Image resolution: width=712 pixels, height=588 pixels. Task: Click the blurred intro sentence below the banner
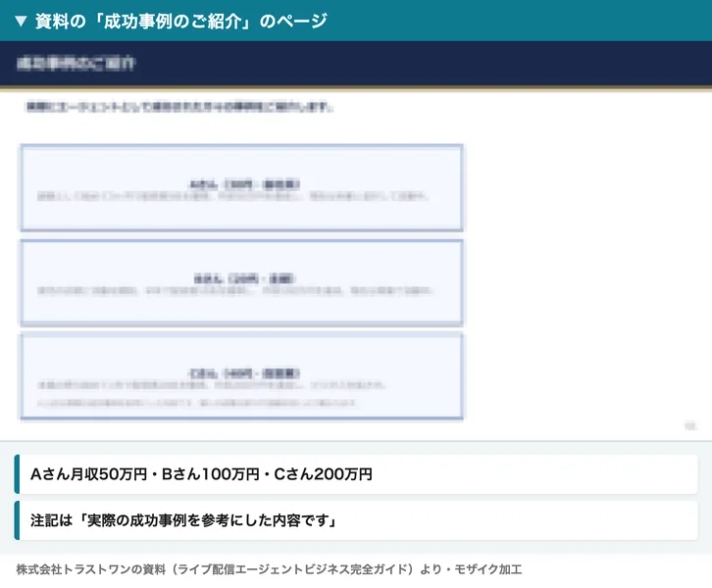(179, 108)
